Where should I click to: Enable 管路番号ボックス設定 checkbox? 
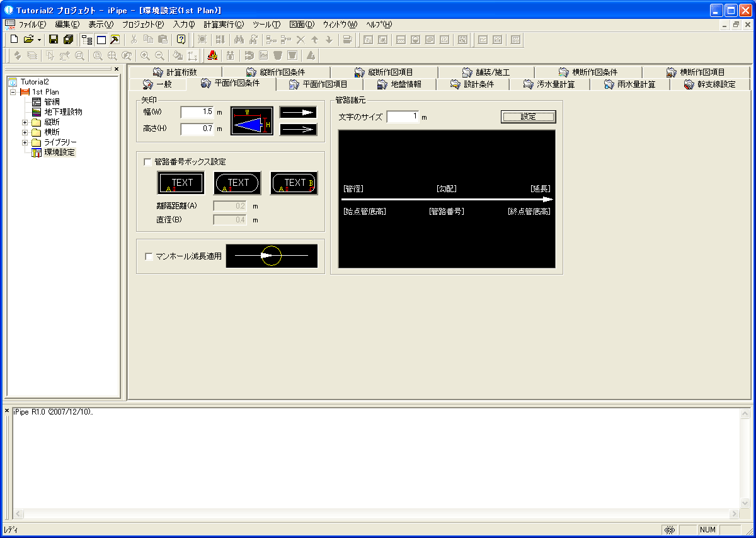click(147, 162)
